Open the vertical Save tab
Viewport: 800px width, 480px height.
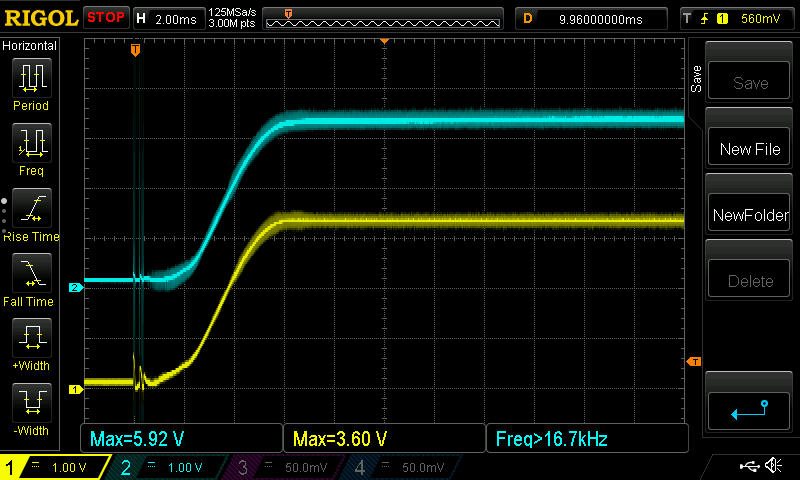point(696,79)
